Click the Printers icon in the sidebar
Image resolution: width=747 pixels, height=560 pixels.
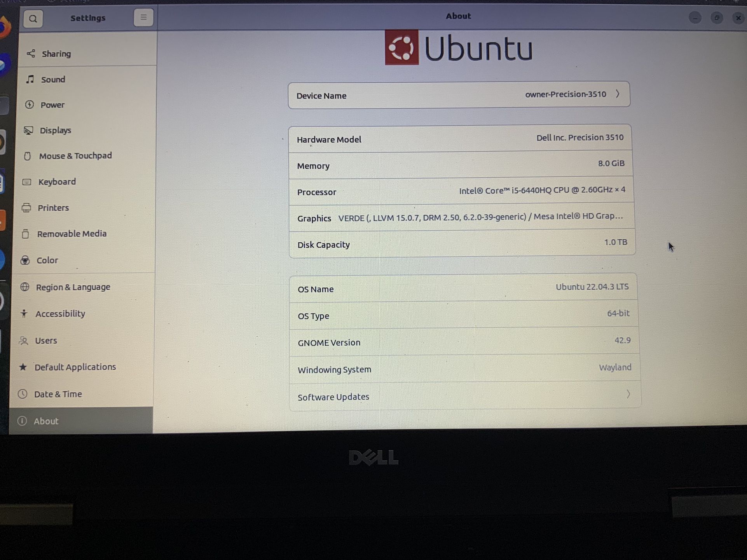26,208
